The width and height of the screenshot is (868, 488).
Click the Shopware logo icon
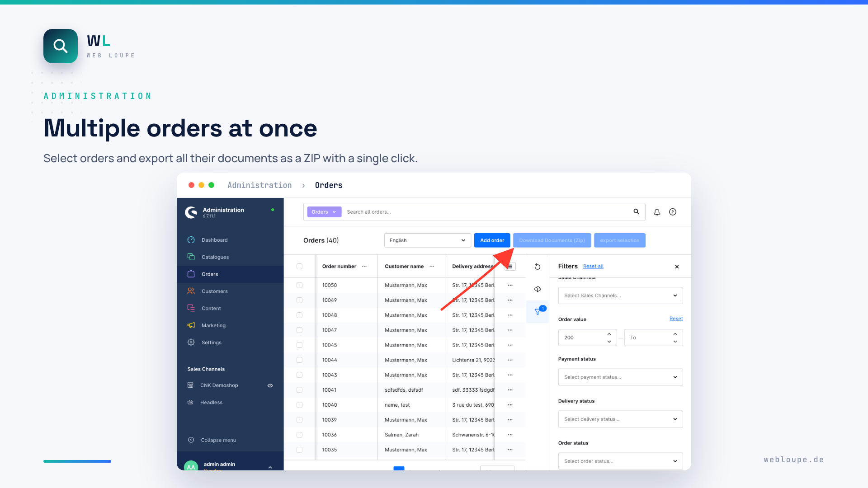191,212
